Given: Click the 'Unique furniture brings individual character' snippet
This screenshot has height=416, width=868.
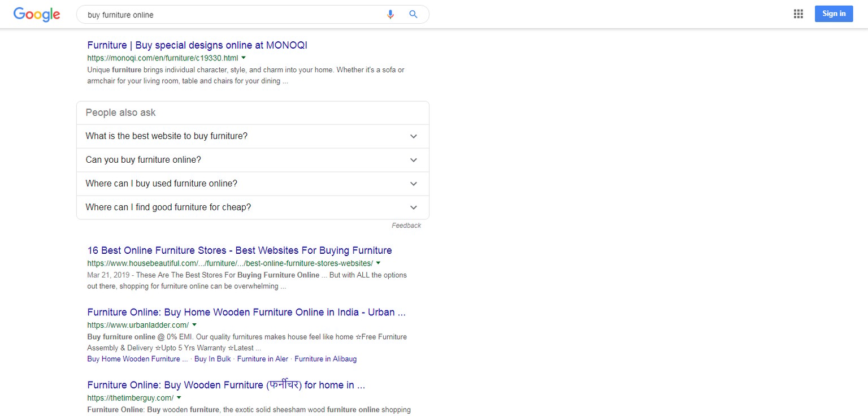Looking at the screenshot, I should (246, 76).
